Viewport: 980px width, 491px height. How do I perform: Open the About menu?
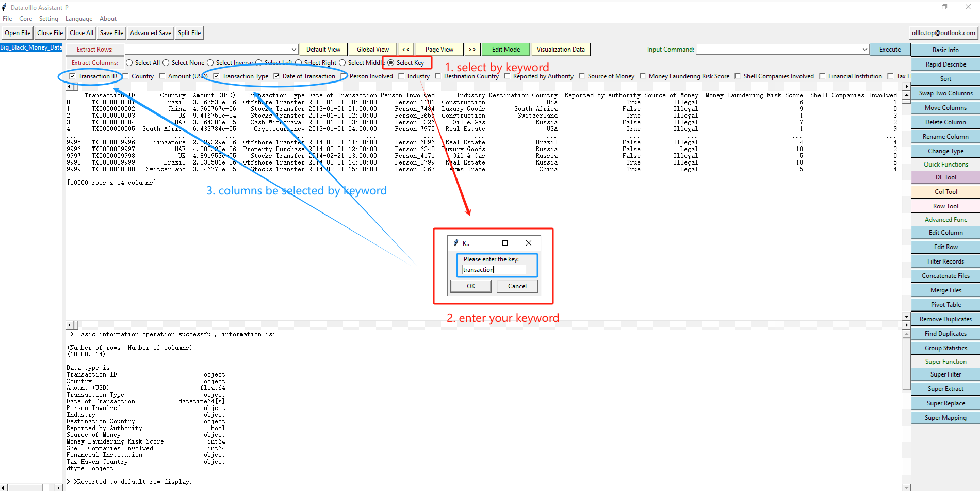coord(108,19)
